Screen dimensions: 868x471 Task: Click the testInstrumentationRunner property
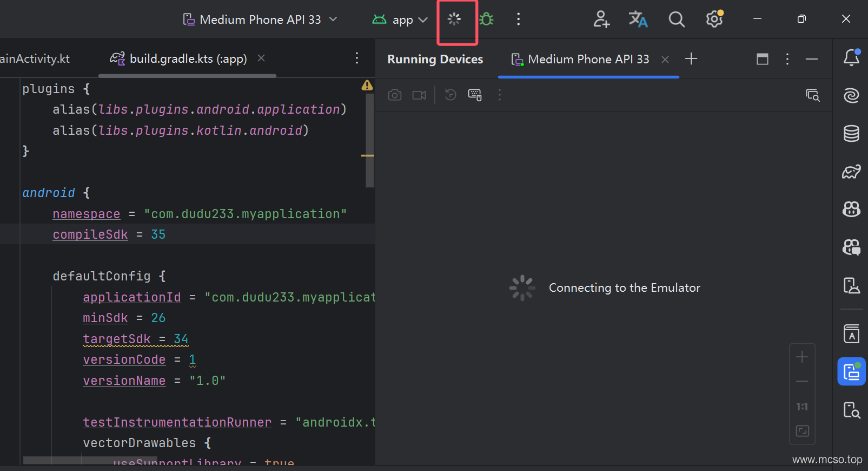point(177,423)
